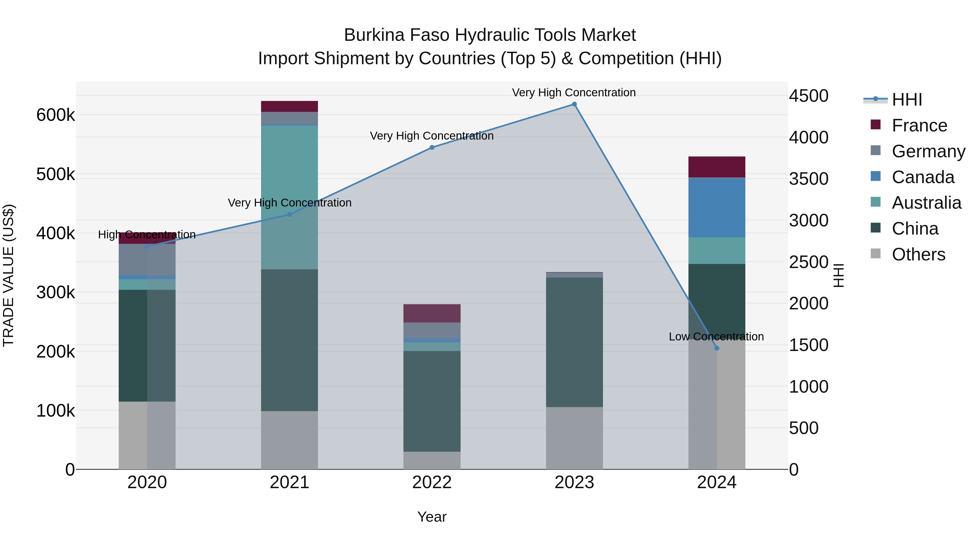Click the 'Year' axis title
The image size is (980, 551).
[432, 517]
